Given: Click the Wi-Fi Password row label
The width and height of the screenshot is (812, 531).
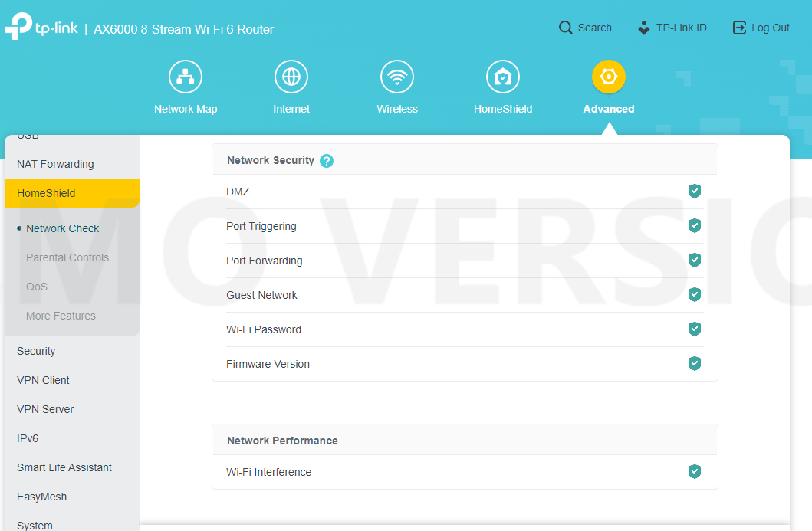Looking at the screenshot, I should tap(264, 329).
